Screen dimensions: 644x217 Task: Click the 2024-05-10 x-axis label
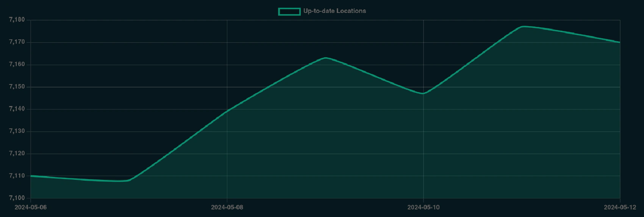tap(423, 207)
